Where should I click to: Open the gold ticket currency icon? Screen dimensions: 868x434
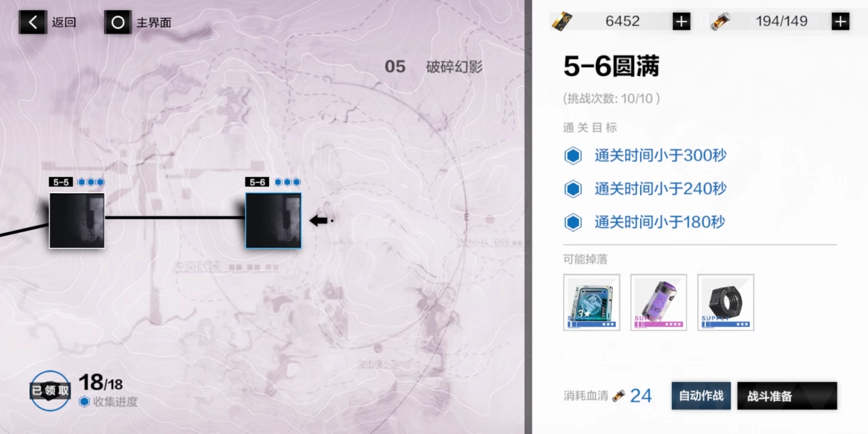pos(562,21)
